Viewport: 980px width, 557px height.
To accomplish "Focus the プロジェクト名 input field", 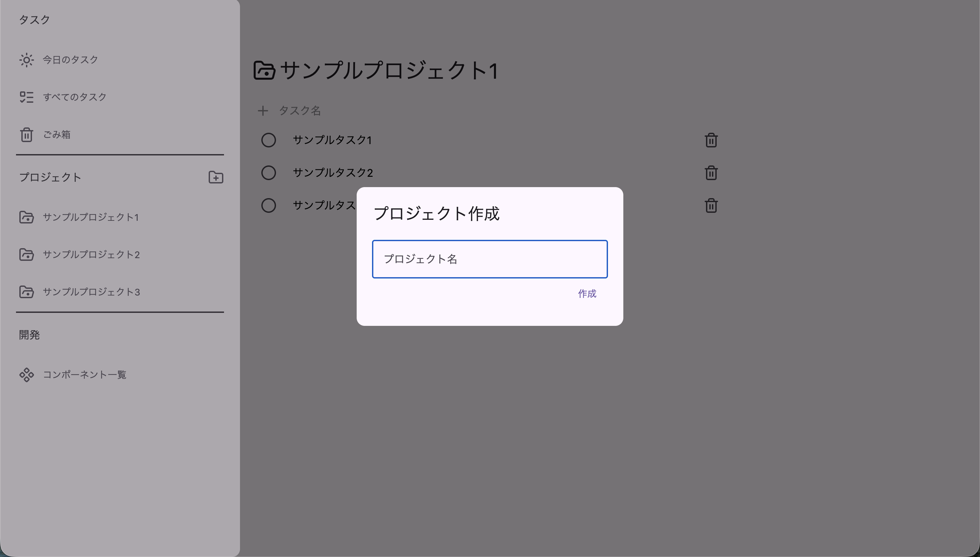I will click(489, 259).
